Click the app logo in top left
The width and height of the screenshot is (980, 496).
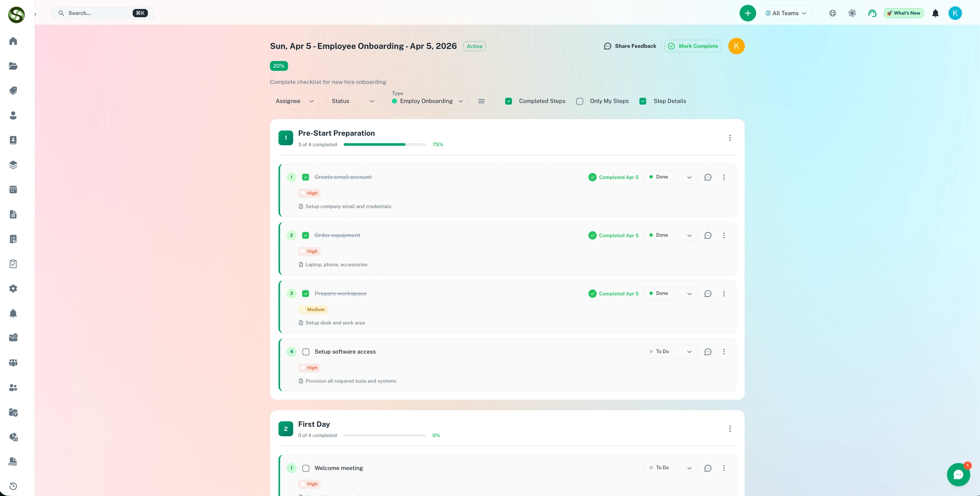16,15
